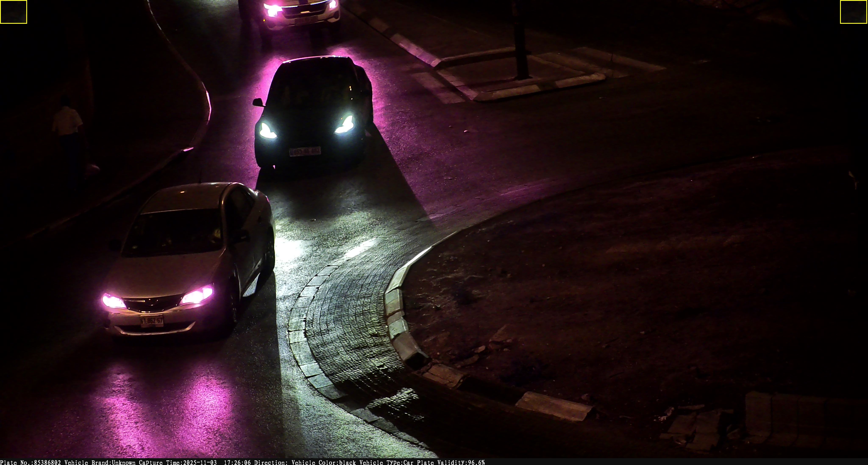The image size is (868, 465).
Task: Click the Plate Validity 96.6% text
Action: pyautogui.click(x=451, y=462)
